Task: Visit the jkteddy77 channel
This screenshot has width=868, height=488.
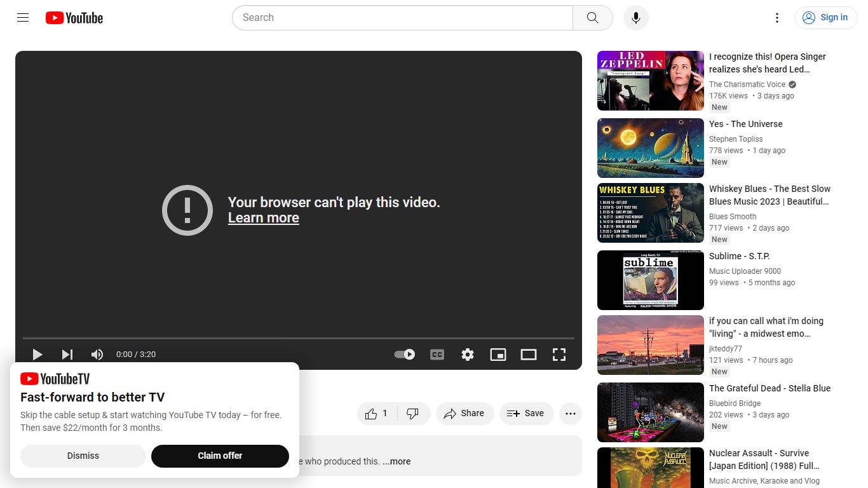Action: (x=726, y=349)
